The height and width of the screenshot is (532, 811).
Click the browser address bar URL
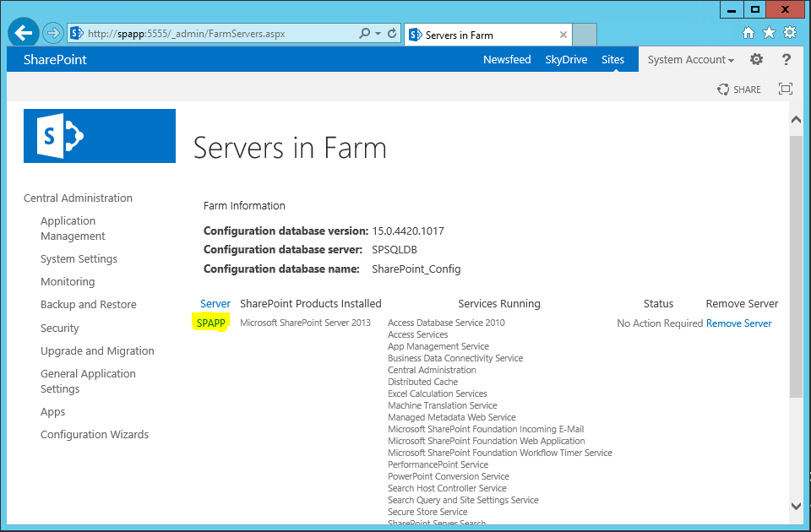coord(186,34)
